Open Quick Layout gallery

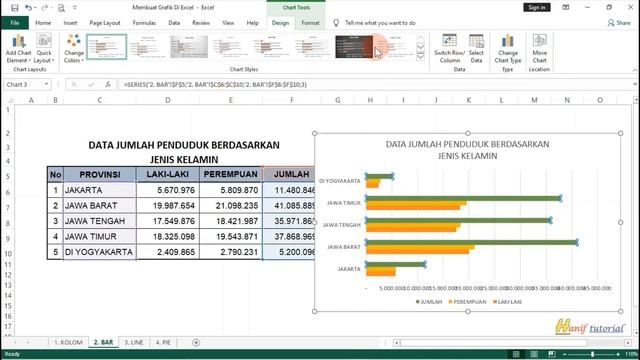coord(44,49)
